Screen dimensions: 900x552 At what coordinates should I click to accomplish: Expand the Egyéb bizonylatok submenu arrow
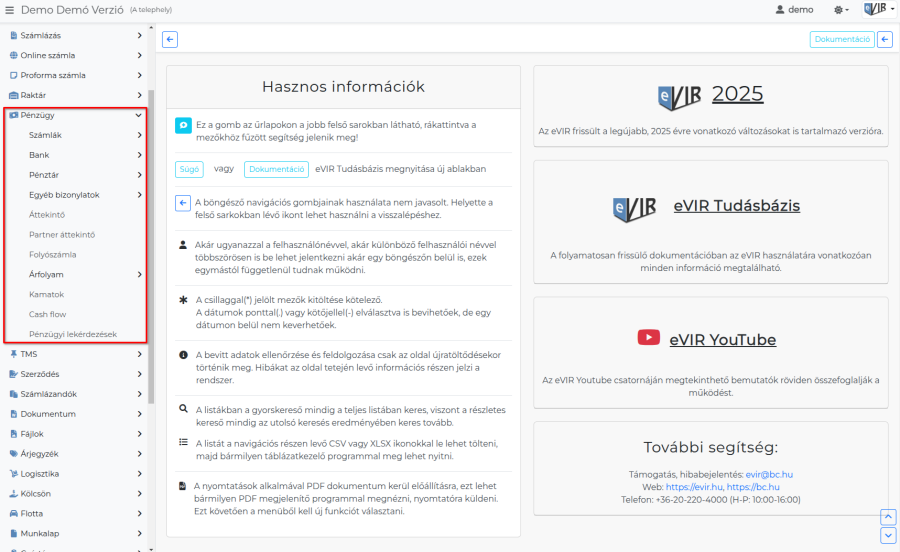(139, 195)
